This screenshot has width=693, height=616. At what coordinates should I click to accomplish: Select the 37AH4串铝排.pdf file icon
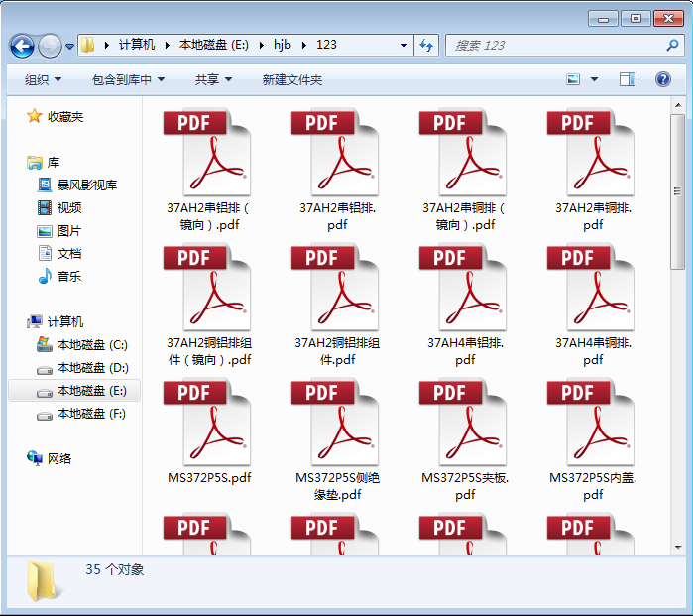(x=465, y=289)
